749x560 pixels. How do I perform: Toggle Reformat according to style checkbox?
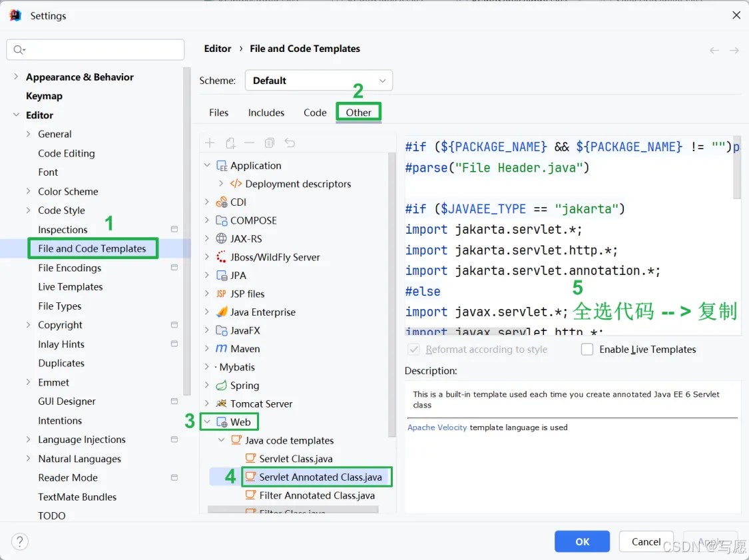tap(413, 350)
